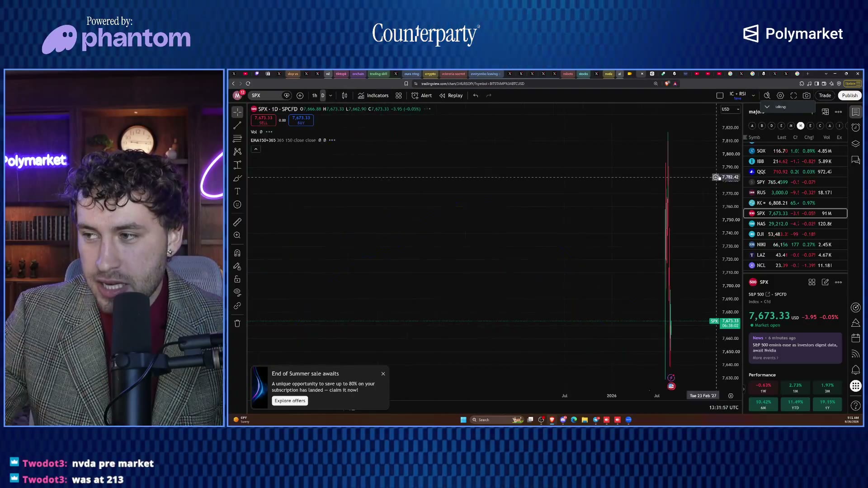The width and height of the screenshot is (868, 488).
Task: Open the quick search lightning icon
Action: (x=767, y=95)
